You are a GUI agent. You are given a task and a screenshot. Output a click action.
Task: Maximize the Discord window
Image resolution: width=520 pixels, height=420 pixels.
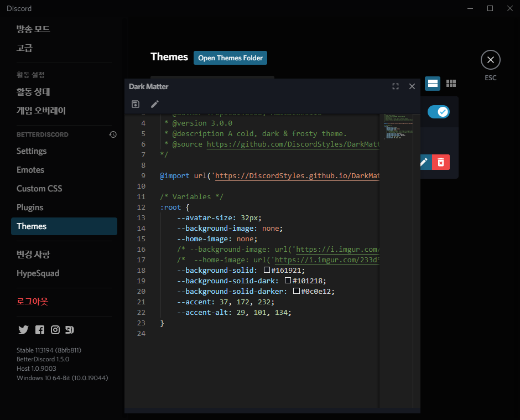pyautogui.click(x=490, y=8)
